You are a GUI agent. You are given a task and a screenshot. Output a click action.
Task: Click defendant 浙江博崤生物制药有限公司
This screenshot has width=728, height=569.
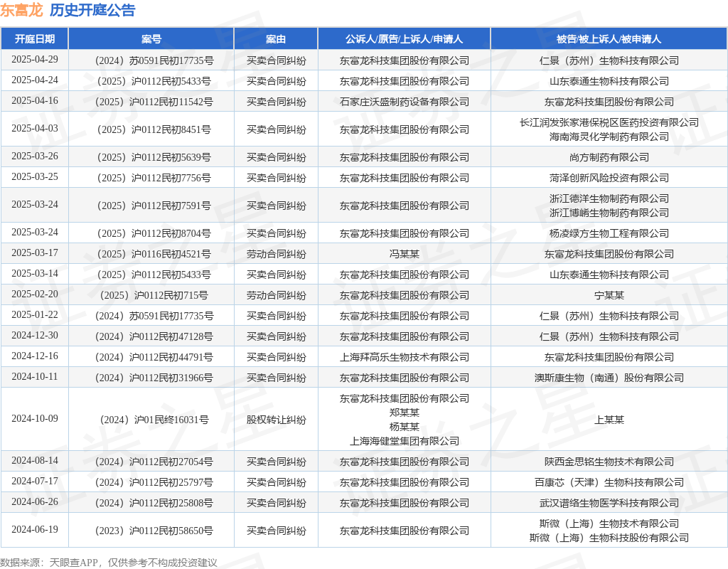[609, 213]
